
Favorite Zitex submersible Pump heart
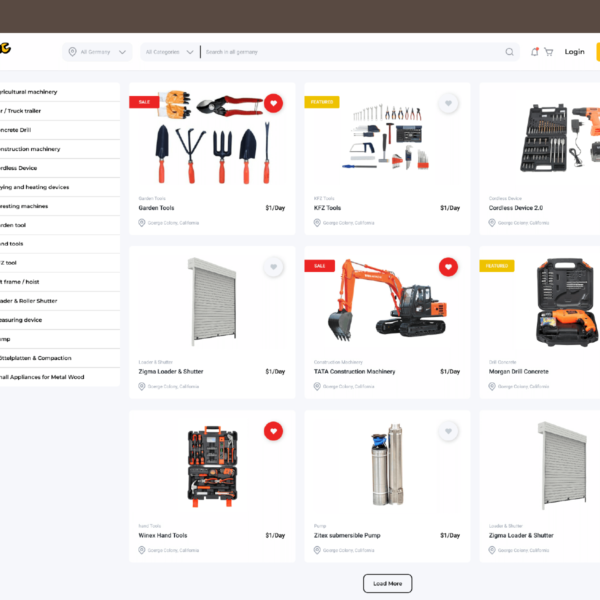click(448, 431)
